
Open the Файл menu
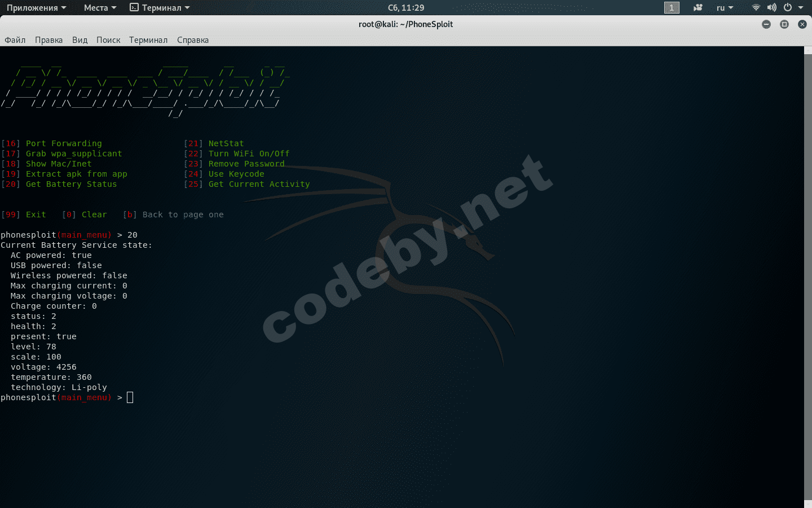tap(15, 40)
